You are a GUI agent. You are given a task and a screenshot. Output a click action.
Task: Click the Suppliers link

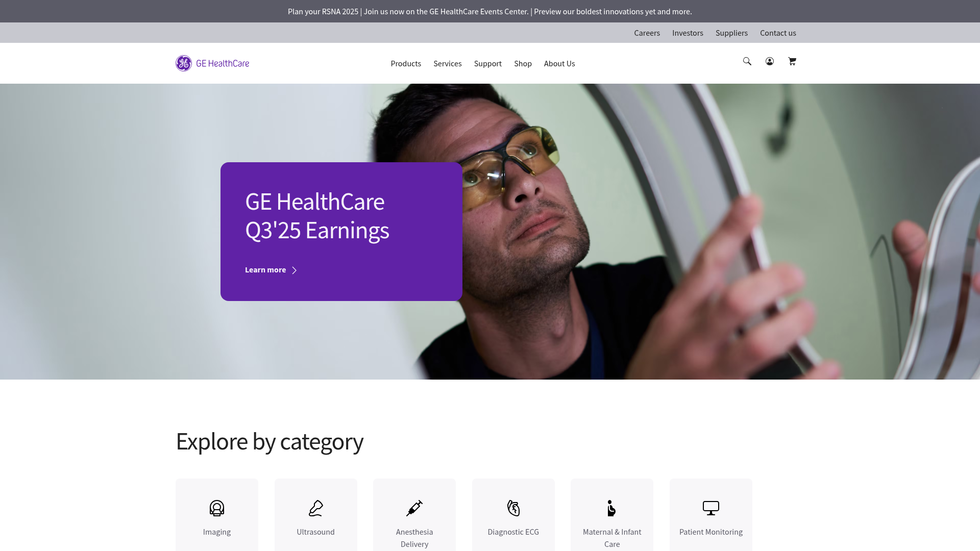pyautogui.click(x=731, y=33)
